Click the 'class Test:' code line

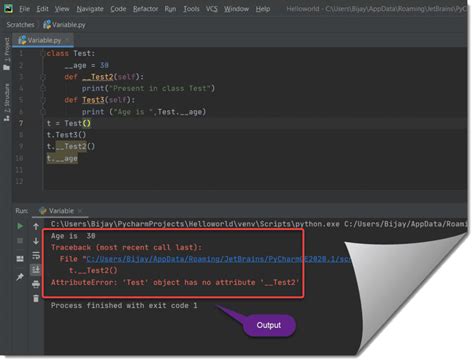coord(71,53)
